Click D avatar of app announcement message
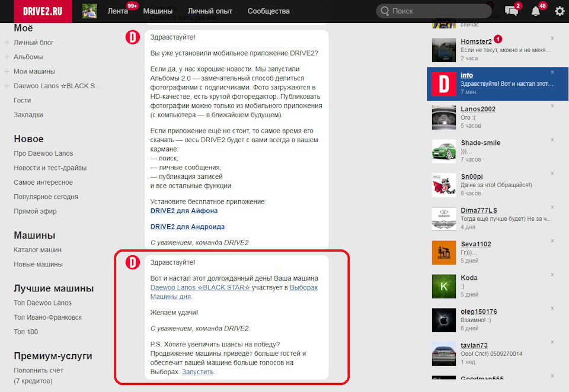Viewport: 569px width, 392px height. point(132,37)
